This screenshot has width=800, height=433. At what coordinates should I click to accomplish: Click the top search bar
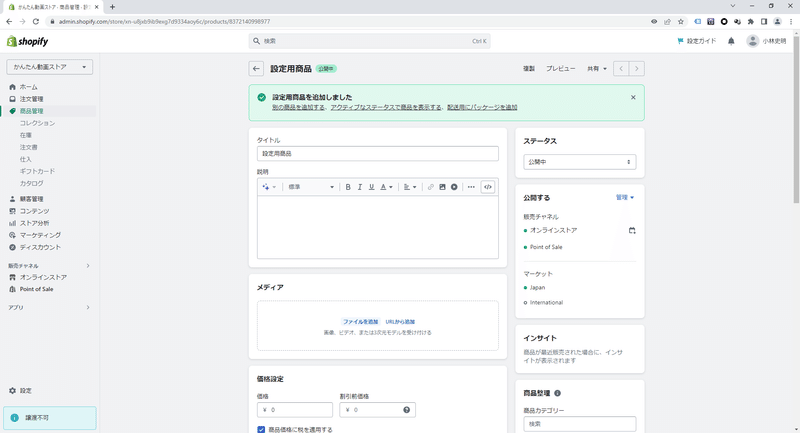click(x=369, y=41)
